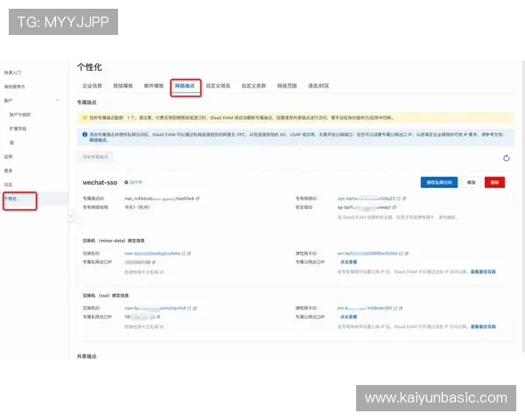Open the minor-data eni-bp network card link
Image resolution: width=525 pixels, height=420 pixels.
point(367,254)
